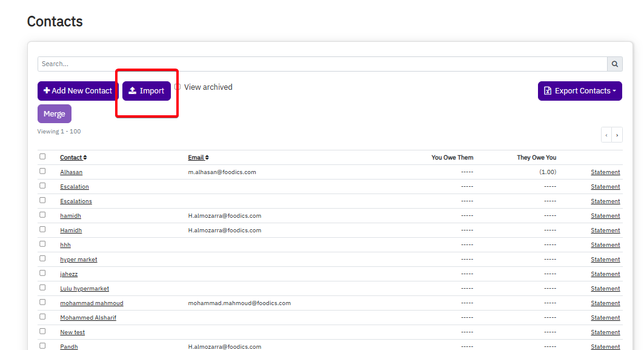Click the search magnifier icon button
Viewport: 644px width, 350px height.
615,64
